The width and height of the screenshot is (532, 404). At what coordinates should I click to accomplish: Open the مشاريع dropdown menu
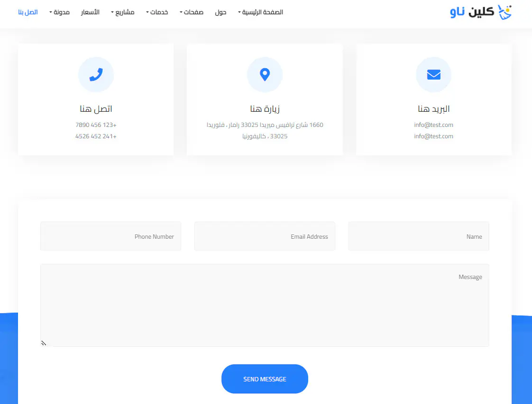(122, 12)
